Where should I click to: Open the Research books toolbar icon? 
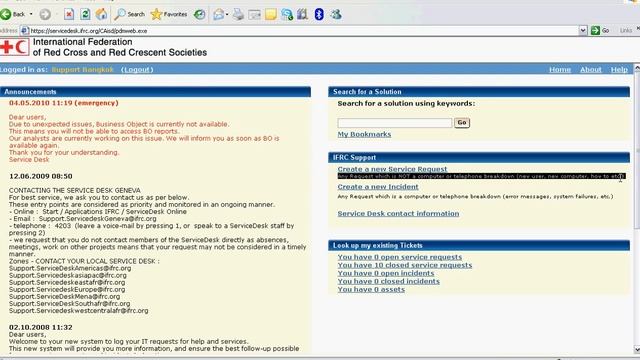coord(302,15)
